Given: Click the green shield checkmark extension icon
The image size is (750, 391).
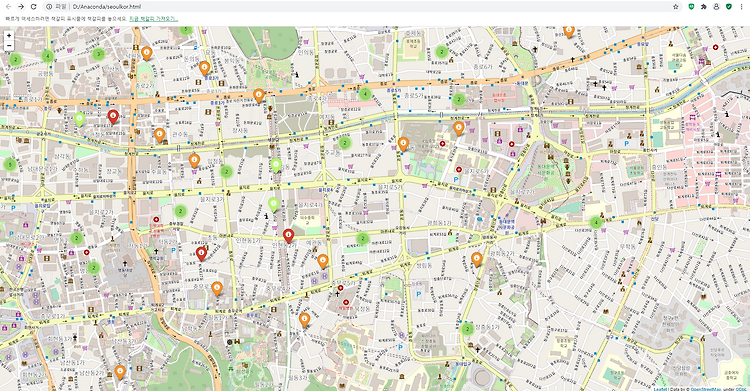Looking at the screenshot, I should pyautogui.click(x=728, y=7).
